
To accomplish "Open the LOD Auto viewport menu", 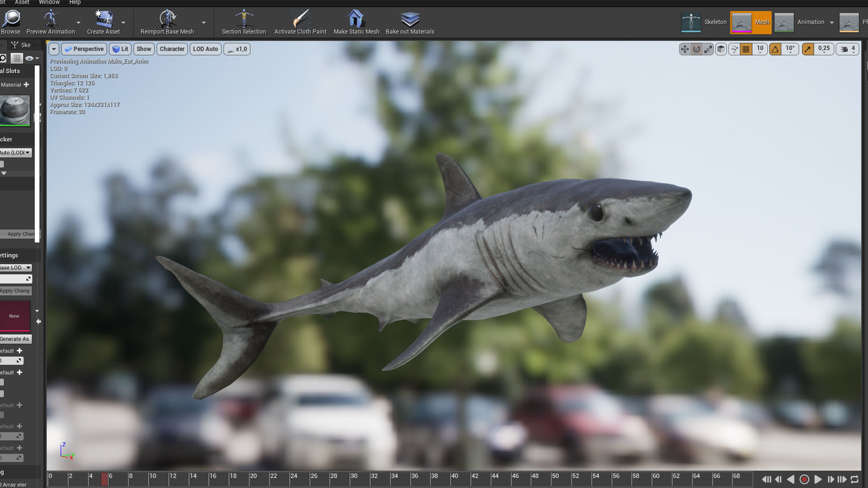I will [x=205, y=49].
